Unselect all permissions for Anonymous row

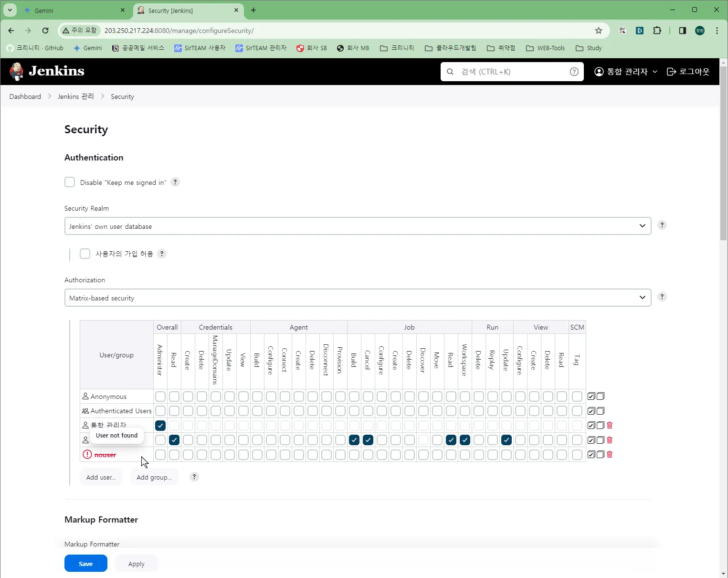(601, 396)
